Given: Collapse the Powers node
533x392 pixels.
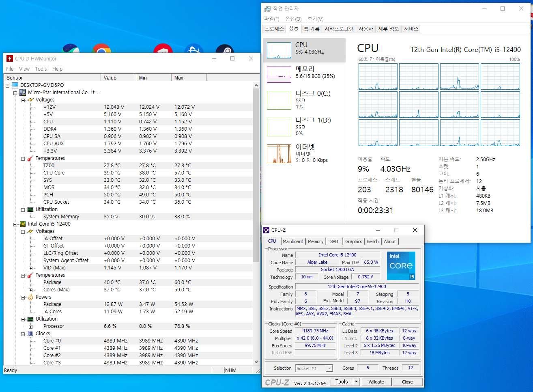Looking at the screenshot, I should tap(23, 297).
